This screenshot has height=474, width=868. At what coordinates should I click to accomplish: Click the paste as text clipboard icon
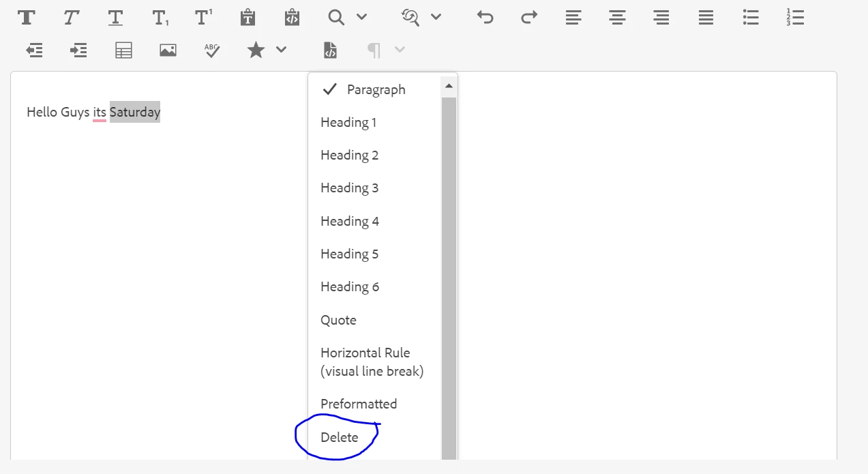[248, 17]
